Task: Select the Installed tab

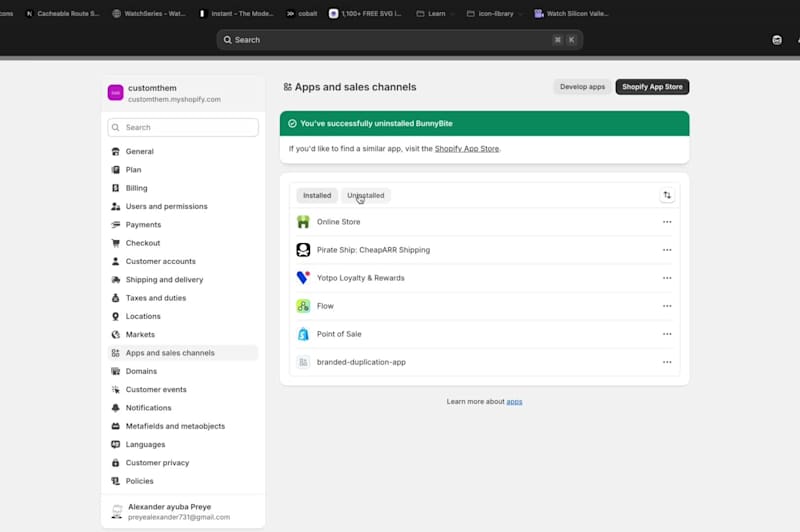Action: (x=317, y=196)
